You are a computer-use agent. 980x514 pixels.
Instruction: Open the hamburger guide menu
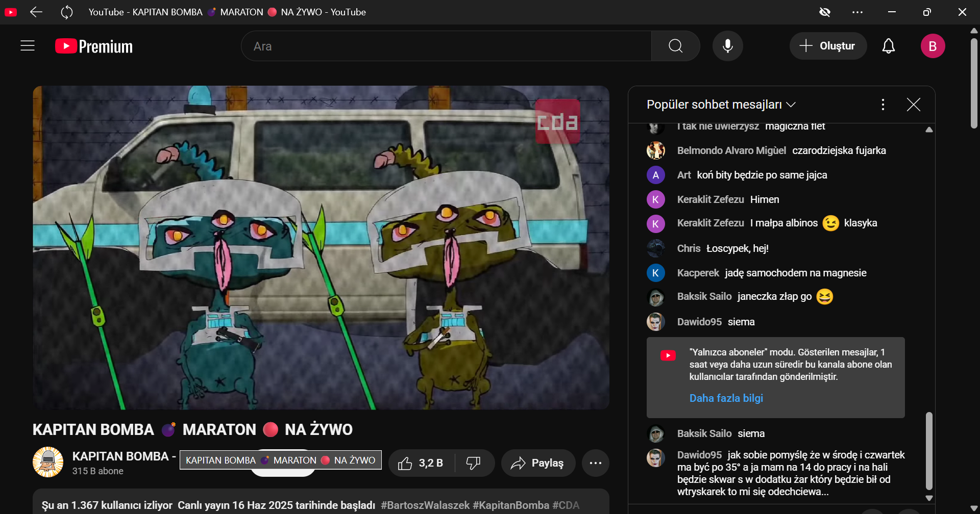(28, 46)
